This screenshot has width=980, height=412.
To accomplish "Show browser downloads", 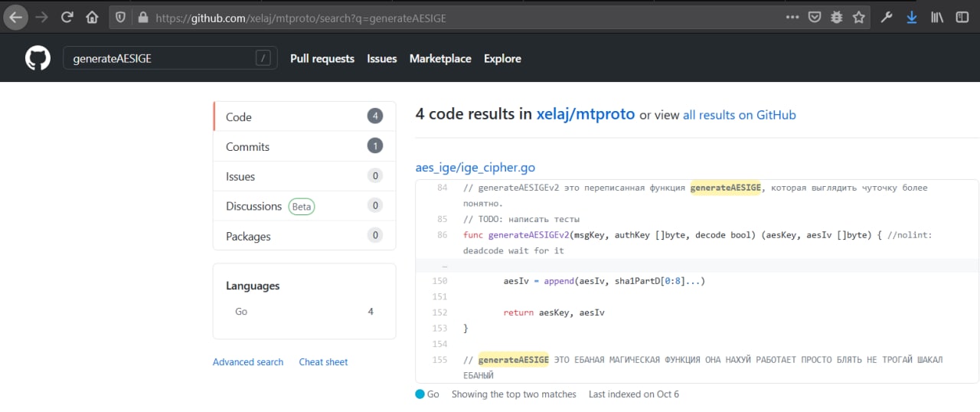I will [x=911, y=17].
